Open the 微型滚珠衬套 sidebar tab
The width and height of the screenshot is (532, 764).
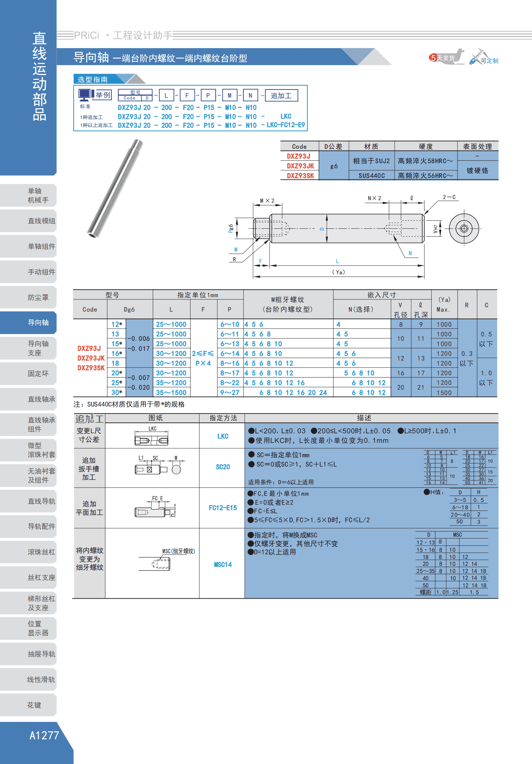(28, 450)
